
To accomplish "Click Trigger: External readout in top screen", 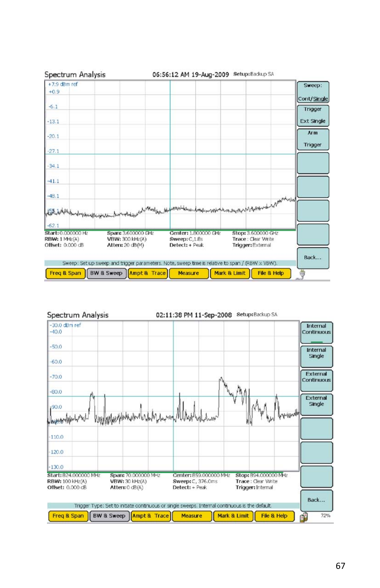I will [252, 245].
